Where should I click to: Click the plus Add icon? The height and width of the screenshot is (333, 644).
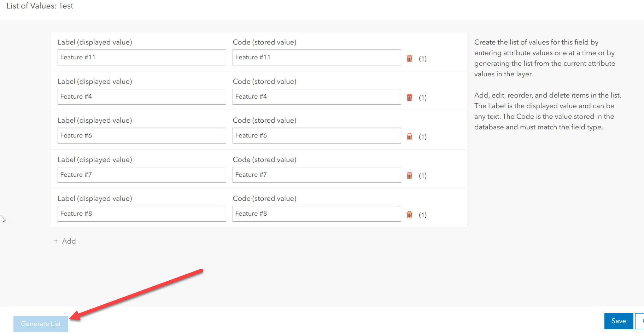pyautogui.click(x=56, y=241)
